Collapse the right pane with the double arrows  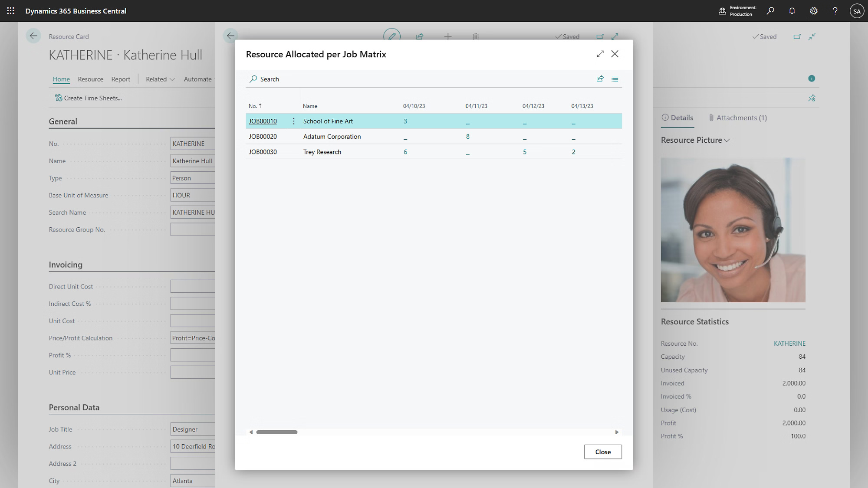click(x=812, y=36)
